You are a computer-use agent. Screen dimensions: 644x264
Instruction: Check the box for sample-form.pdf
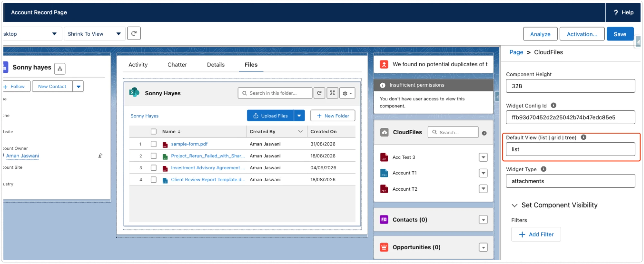(x=154, y=144)
